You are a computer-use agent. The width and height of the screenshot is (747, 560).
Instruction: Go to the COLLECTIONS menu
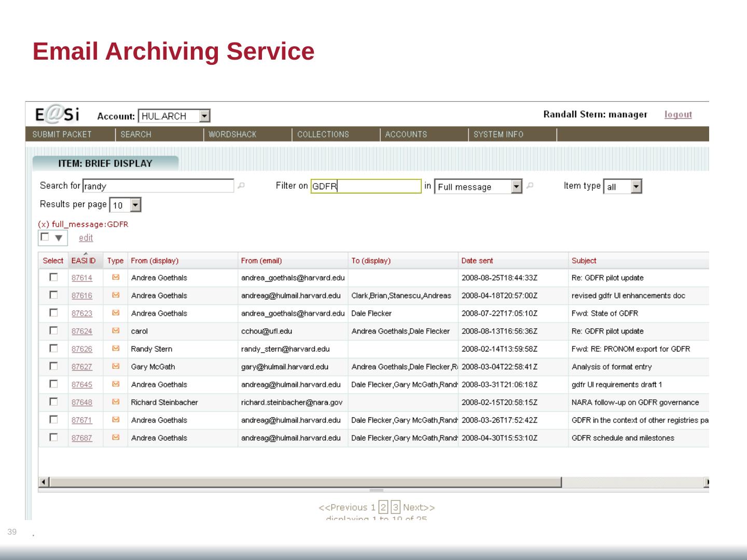point(323,134)
